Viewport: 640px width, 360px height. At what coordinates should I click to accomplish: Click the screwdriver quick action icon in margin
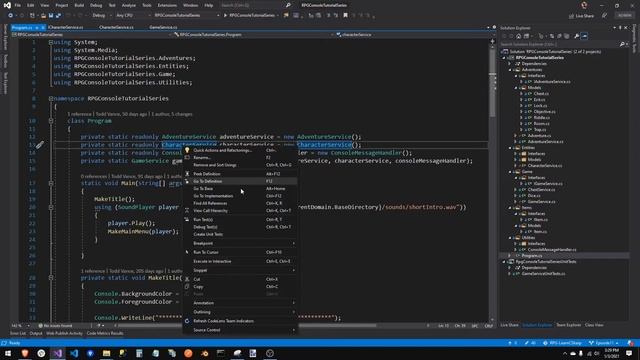(x=40, y=144)
